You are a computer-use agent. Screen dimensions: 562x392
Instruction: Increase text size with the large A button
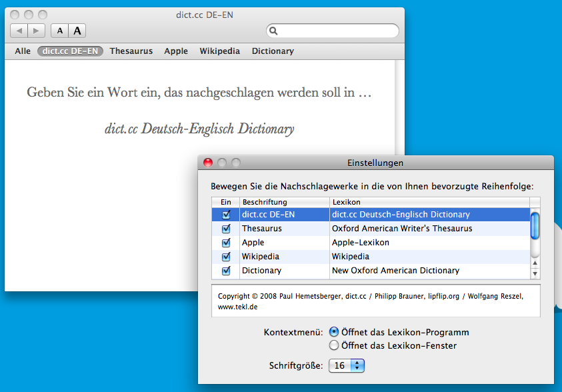click(77, 31)
